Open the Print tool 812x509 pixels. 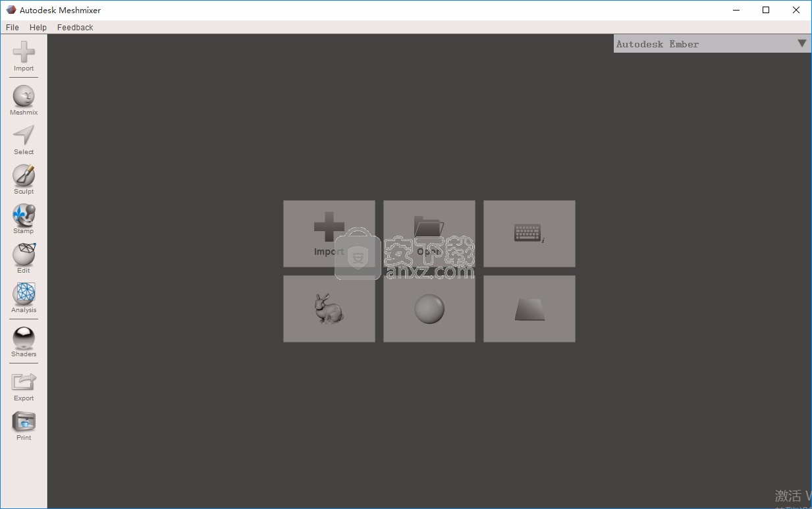point(24,425)
